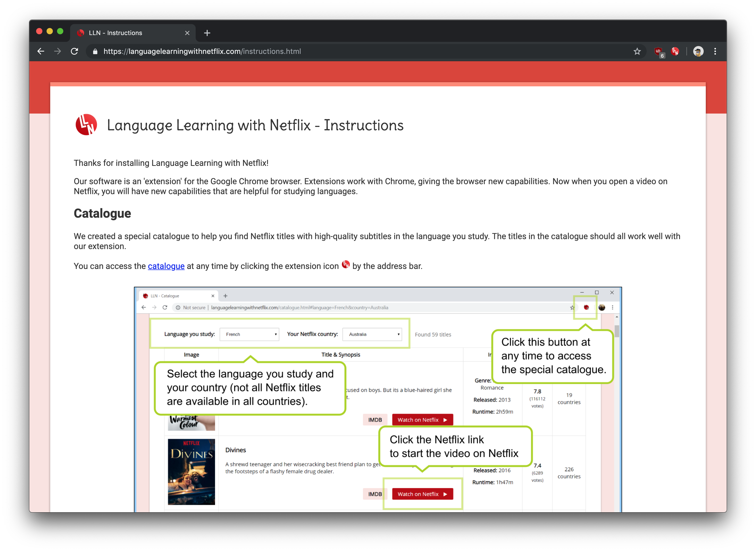The image size is (756, 551).
Task: Open a new tab with plus button
Action: (207, 33)
